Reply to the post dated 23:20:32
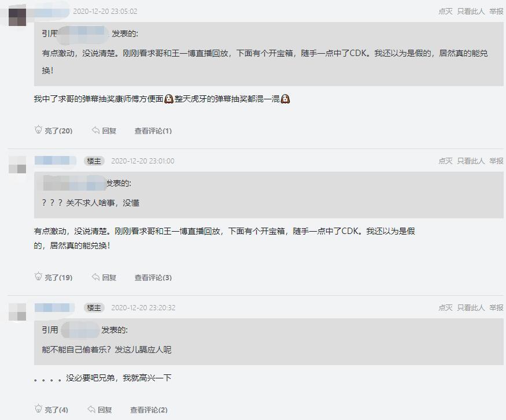 99,410
